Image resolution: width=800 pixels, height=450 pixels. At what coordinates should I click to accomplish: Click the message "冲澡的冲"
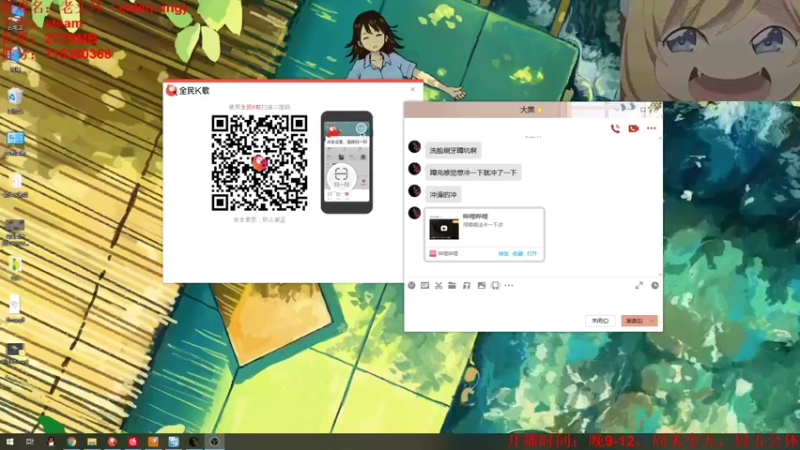[443, 194]
